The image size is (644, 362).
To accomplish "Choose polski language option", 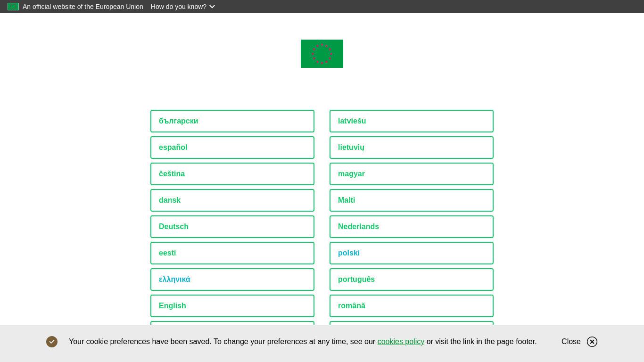I will 412,253.
